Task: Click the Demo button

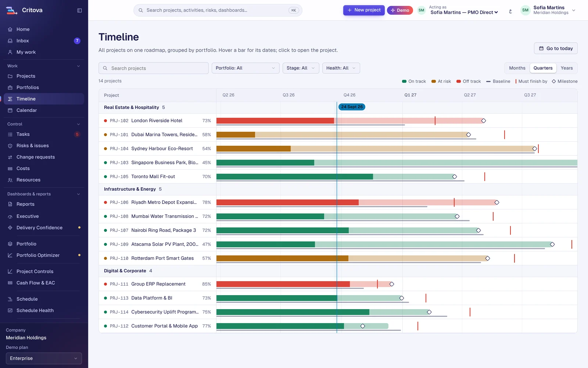Action: click(400, 10)
